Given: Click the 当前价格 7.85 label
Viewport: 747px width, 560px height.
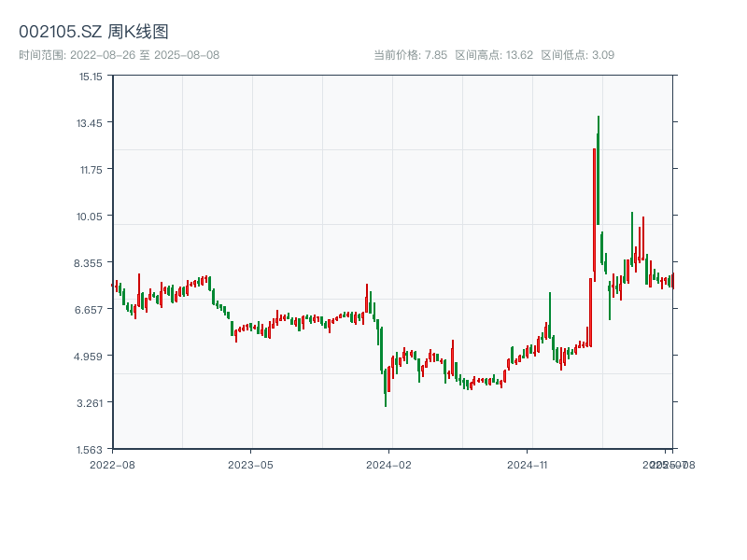Looking at the screenshot, I should point(410,55).
